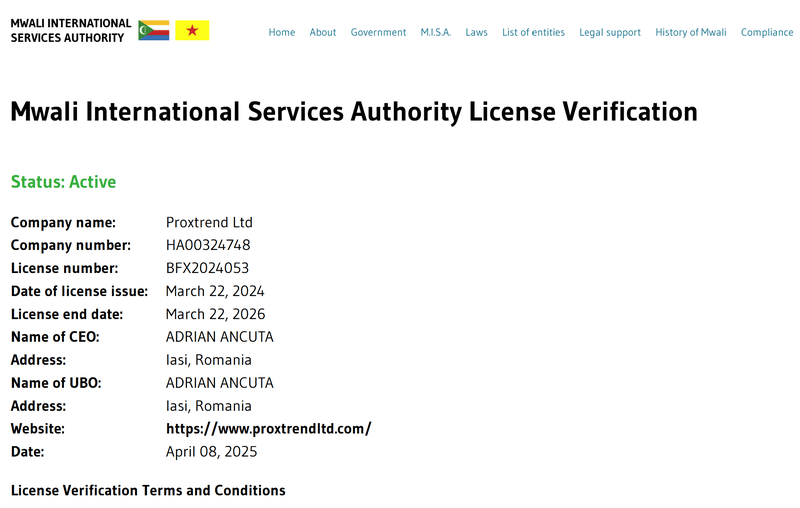Click the license number BFX2024053
Screen dimensions: 800x508
[x=207, y=268]
